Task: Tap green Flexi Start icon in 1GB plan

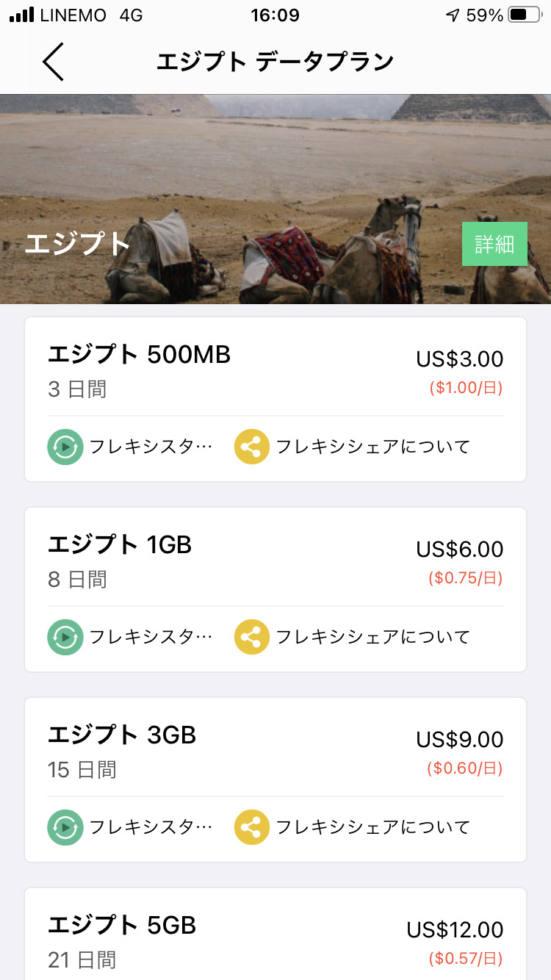Action: point(65,637)
